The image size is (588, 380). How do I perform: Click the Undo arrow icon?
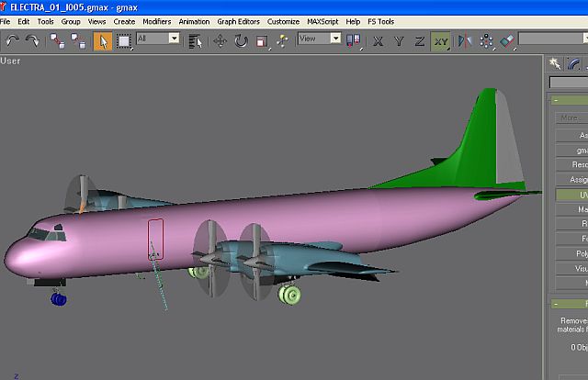(x=13, y=40)
